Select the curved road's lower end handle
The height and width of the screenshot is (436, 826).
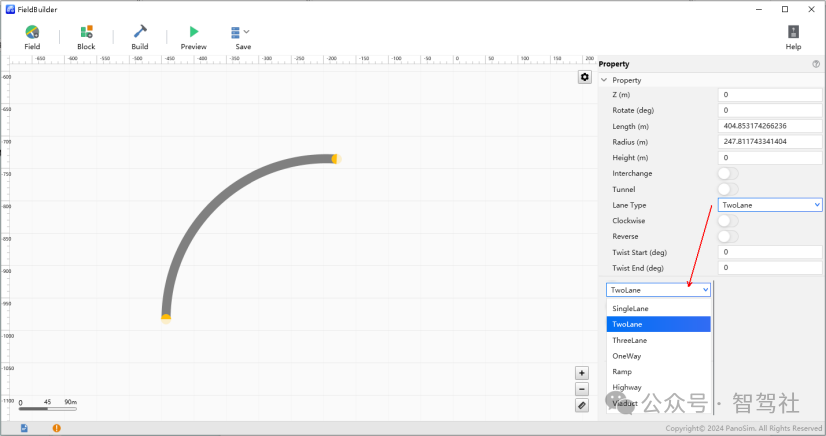166,318
